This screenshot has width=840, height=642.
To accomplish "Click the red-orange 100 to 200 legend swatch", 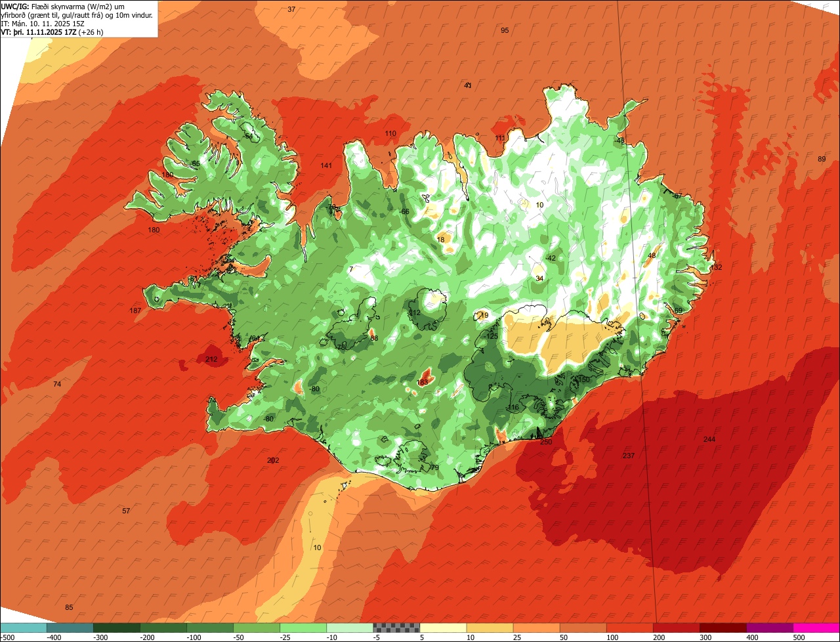I will click(629, 628).
